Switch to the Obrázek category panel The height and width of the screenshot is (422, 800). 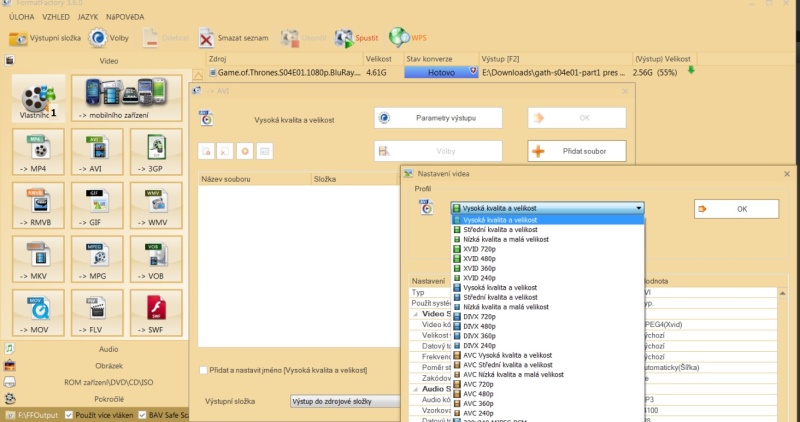tap(108, 366)
